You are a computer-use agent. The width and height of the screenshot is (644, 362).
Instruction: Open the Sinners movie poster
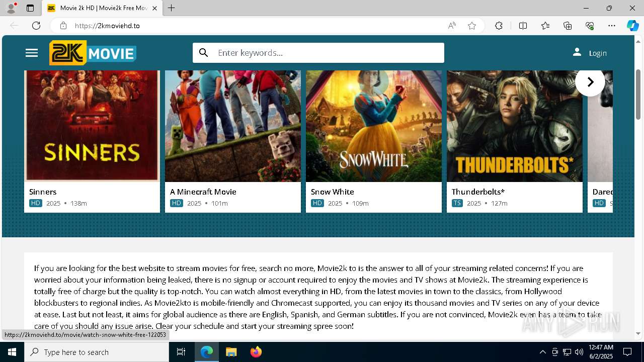pos(92,126)
